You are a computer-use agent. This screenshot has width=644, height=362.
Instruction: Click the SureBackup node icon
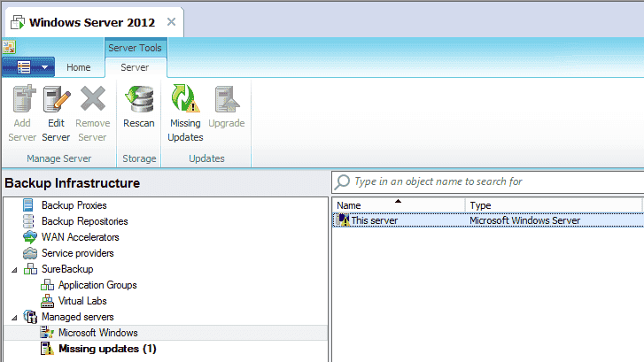coord(30,269)
